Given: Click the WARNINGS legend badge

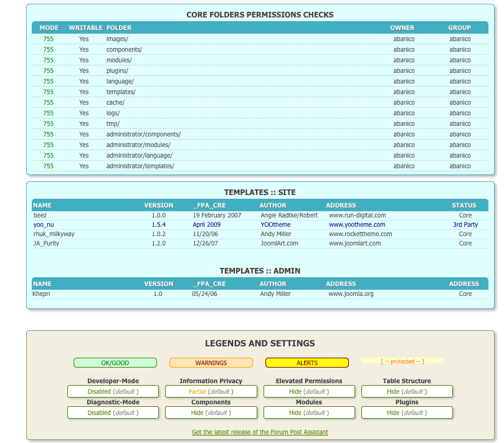Looking at the screenshot, I should 211,363.
